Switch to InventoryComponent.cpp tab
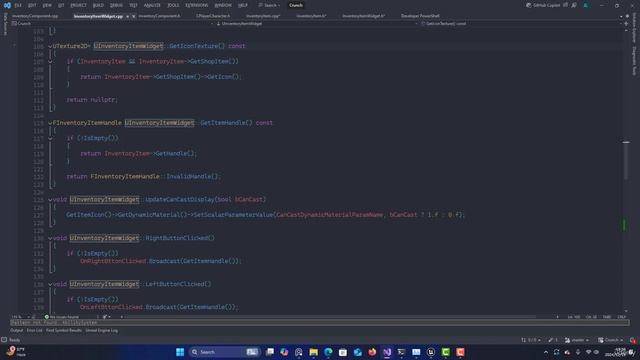The width and height of the screenshot is (640, 360). click(x=35, y=16)
